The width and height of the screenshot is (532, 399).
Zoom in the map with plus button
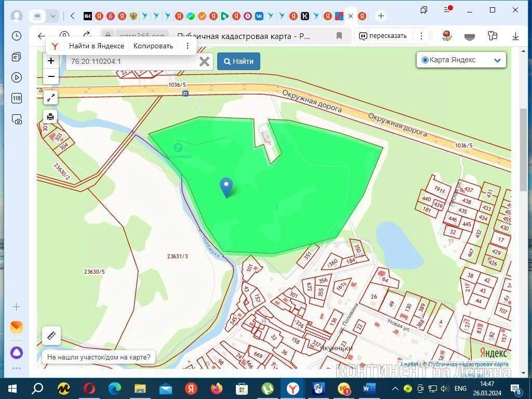click(x=51, y=61)
